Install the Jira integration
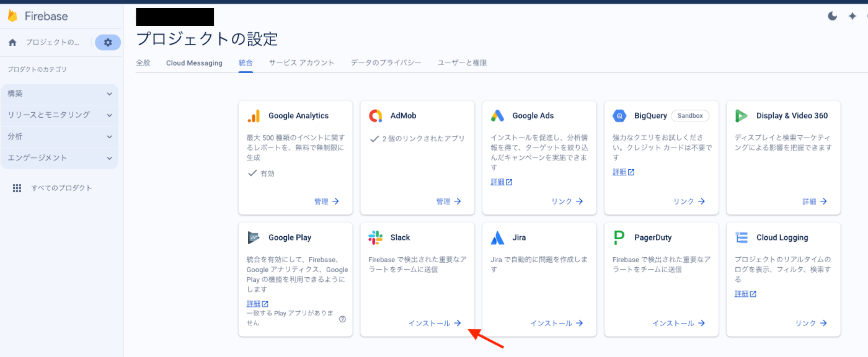The image size is (868, 357). [557, 323]
